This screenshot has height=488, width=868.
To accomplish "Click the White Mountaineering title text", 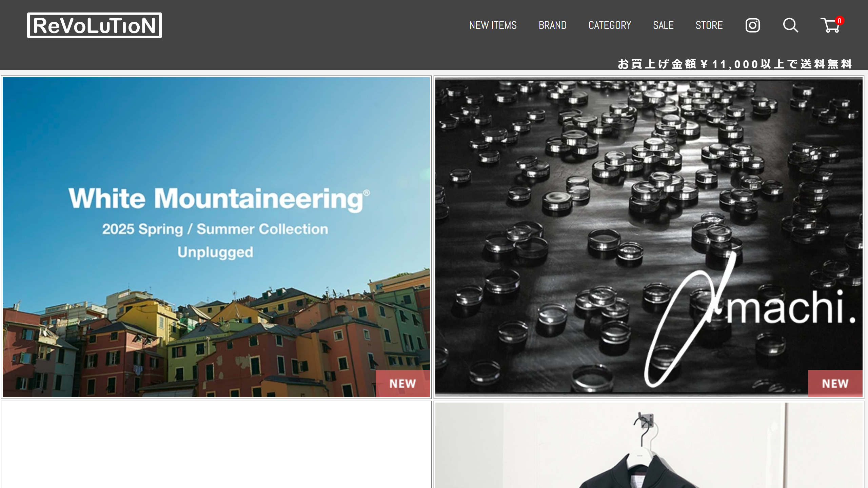I will pyautogui.click(x=219, y=199).
